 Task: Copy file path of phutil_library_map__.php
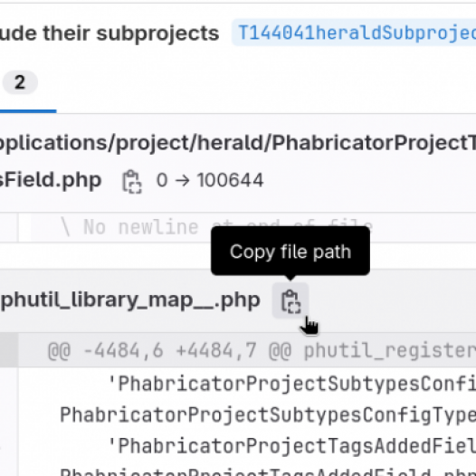290,300
